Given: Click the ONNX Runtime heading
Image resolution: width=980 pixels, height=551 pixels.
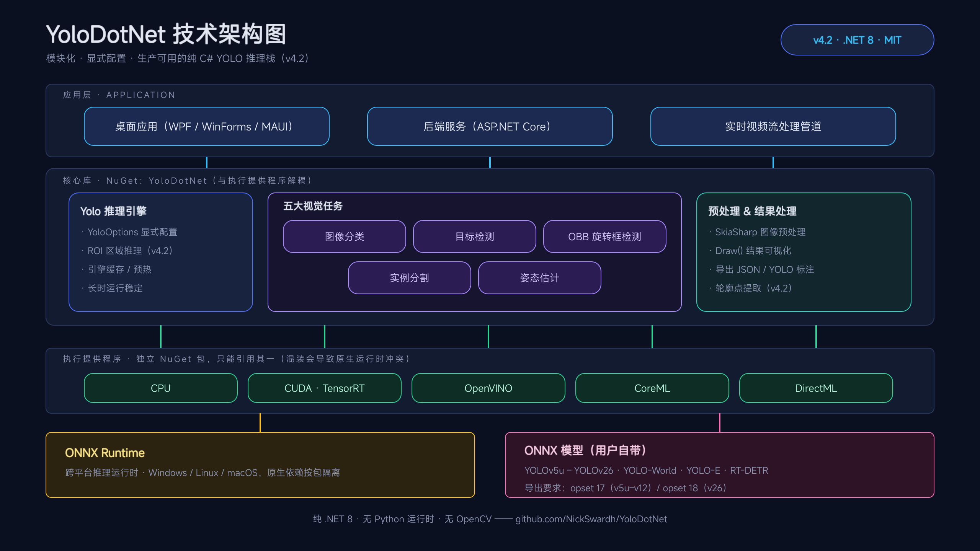Looking at the screenshot, I should [105, 453].
